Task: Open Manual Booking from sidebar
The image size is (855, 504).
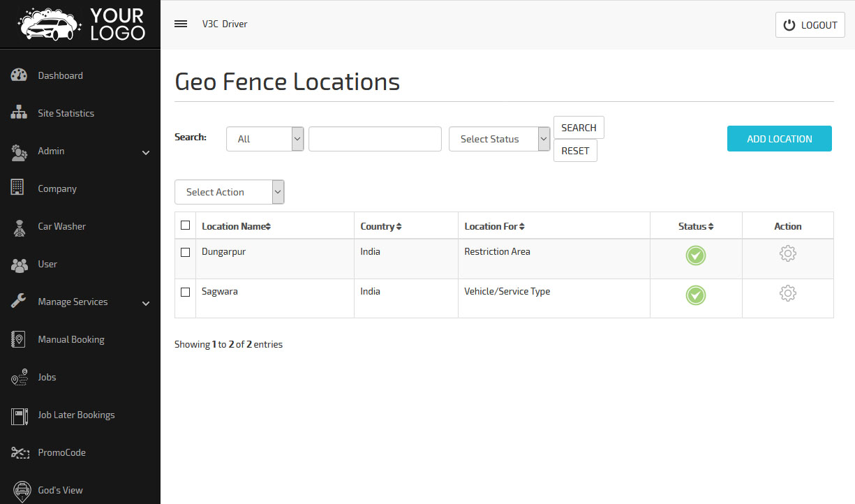Action: (x=71, y=339)
